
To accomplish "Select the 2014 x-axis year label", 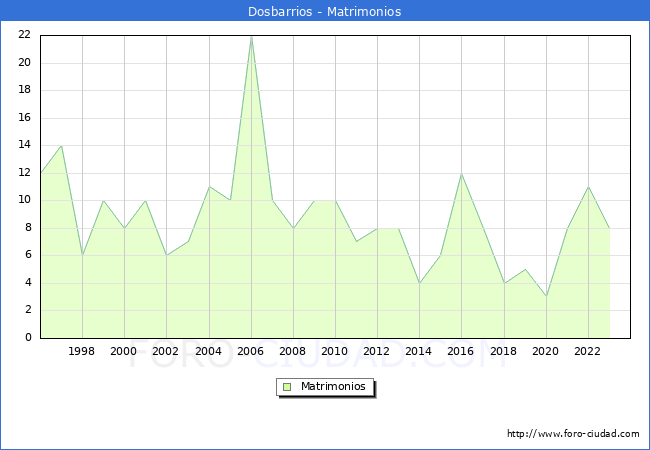I will [x=419, y=351].
